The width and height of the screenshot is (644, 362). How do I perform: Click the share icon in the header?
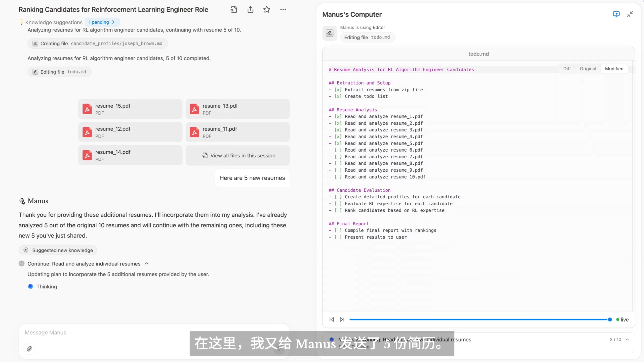coord(250,10)
